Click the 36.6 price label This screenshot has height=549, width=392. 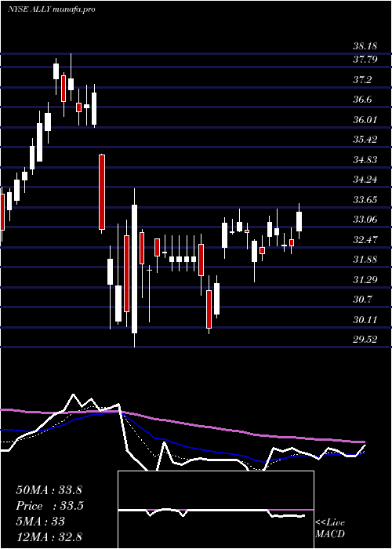[x=362, y=100]
